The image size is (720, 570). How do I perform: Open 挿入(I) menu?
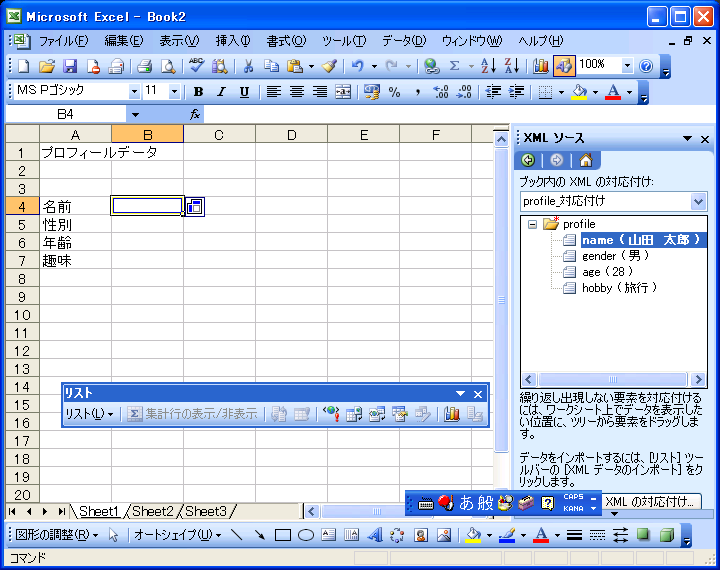pos(233,41)
